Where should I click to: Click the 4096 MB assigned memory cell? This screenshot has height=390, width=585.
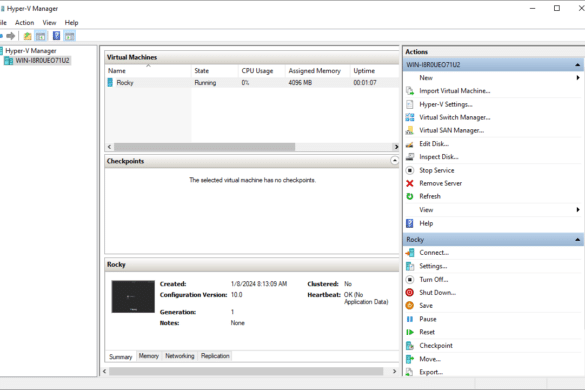300,83
